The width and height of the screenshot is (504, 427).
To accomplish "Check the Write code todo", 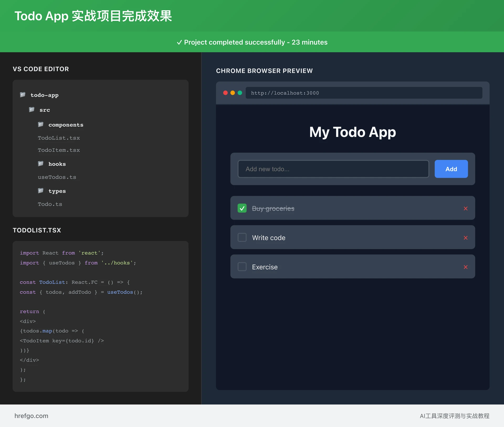I will (242, 237).
